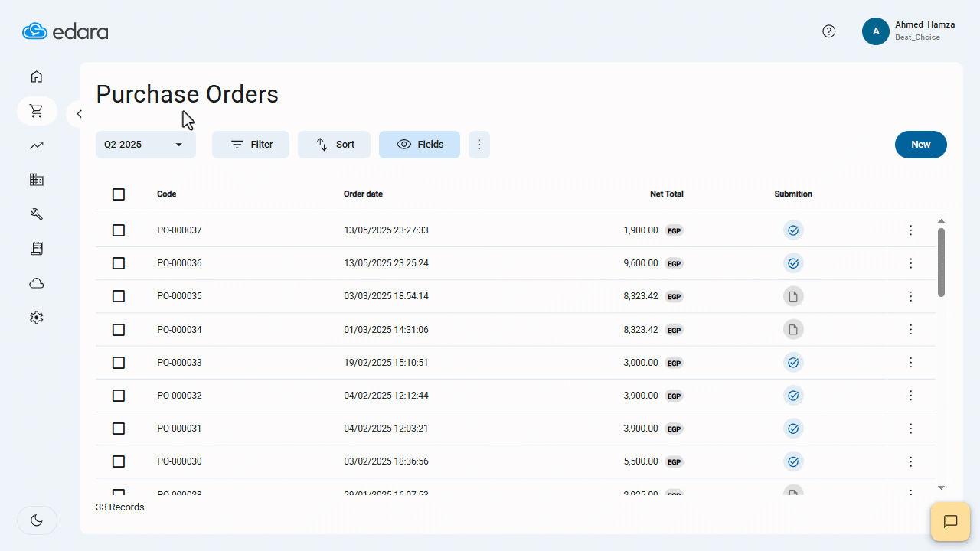Open the Sort options
The width and height of the screenshot is (980, 551).
point(334,145)
